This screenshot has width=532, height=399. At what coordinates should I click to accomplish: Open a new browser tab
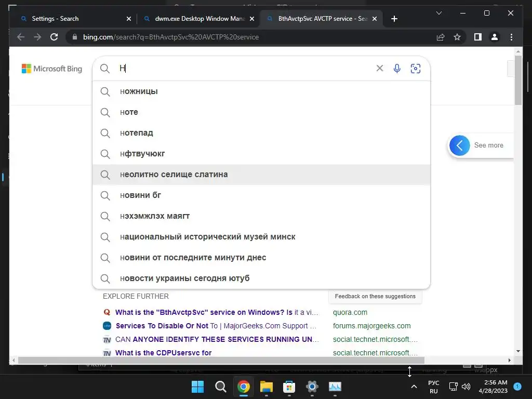tap(394, 19)
